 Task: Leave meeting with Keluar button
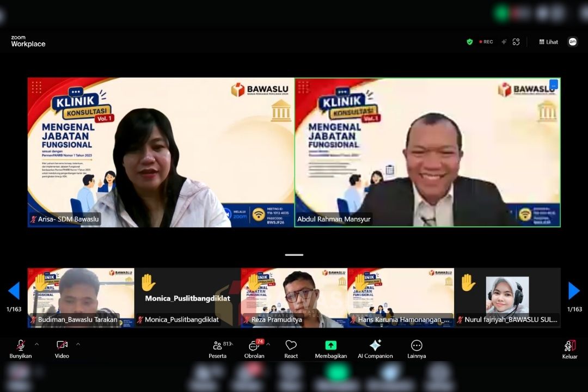(569, 350)
